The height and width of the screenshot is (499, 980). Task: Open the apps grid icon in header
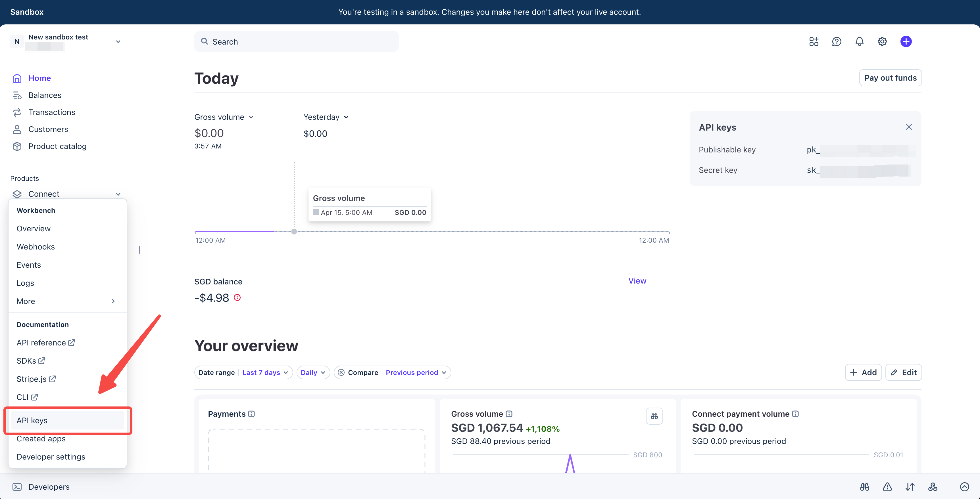click(x=814, y=41)
